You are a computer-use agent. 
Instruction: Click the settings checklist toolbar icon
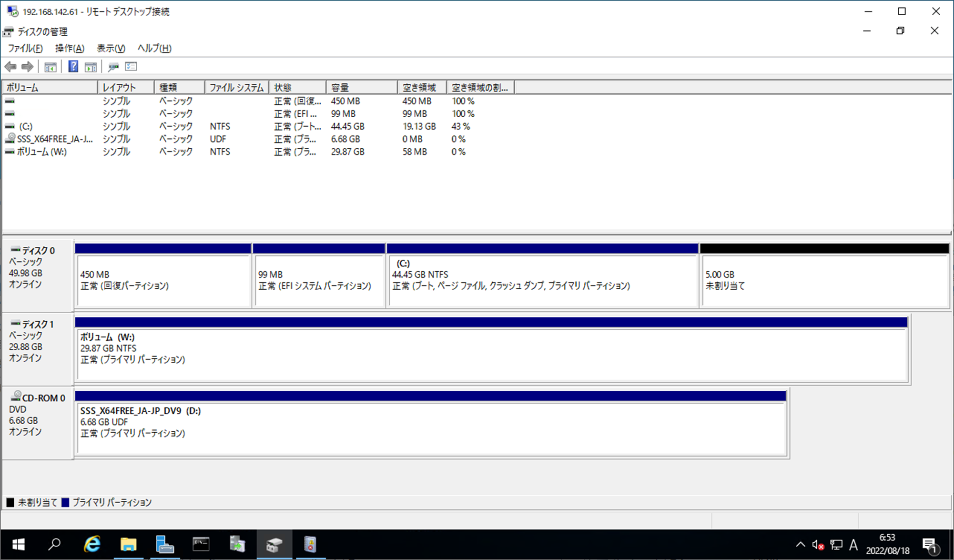tap(131, 67)
